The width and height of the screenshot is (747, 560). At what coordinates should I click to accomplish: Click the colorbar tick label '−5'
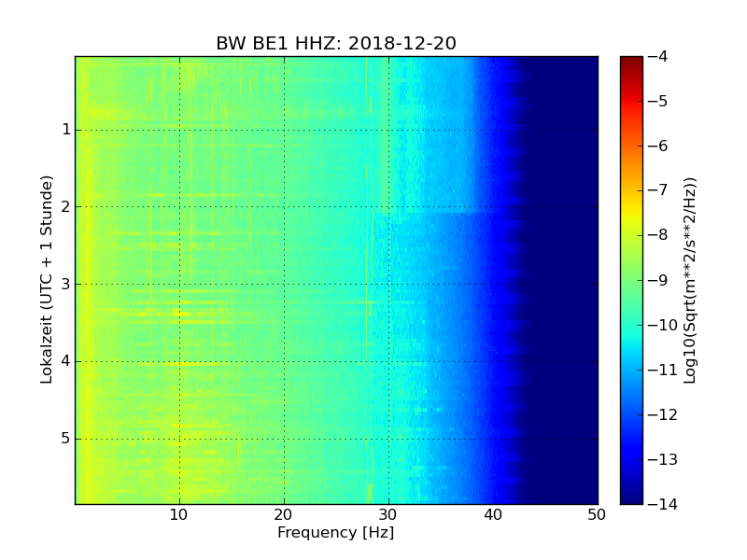[658, 101]
